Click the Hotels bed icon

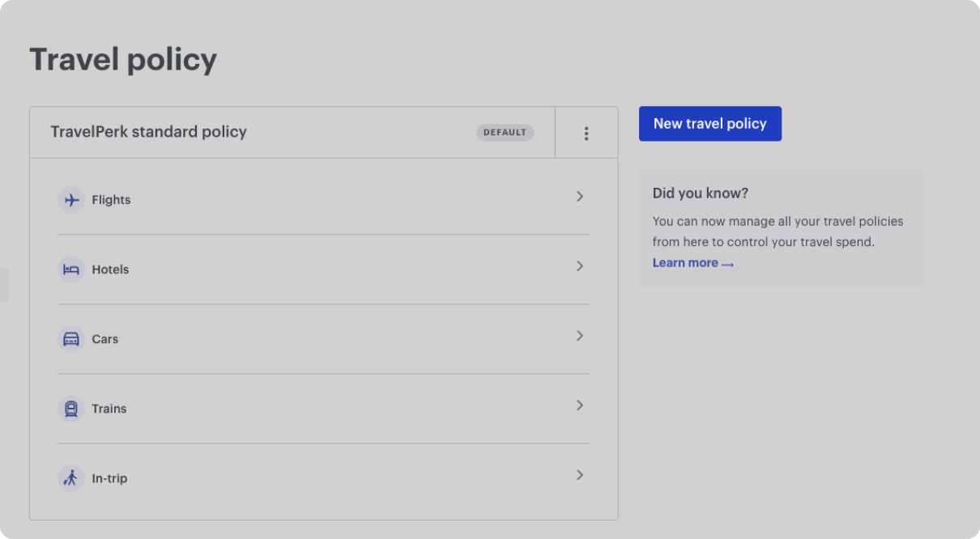tap(71, 269)
